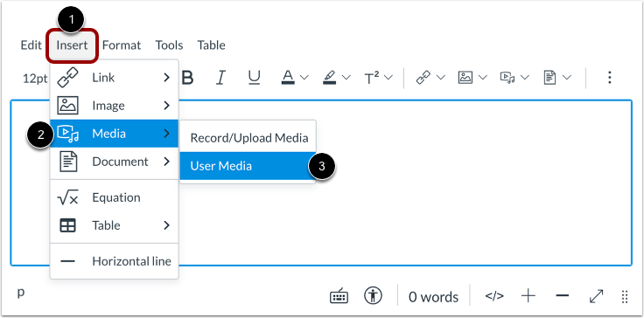Click the editor resize handle dots
Screen dimensions: 644x318
pyautogui.click(x=625, y=297)
